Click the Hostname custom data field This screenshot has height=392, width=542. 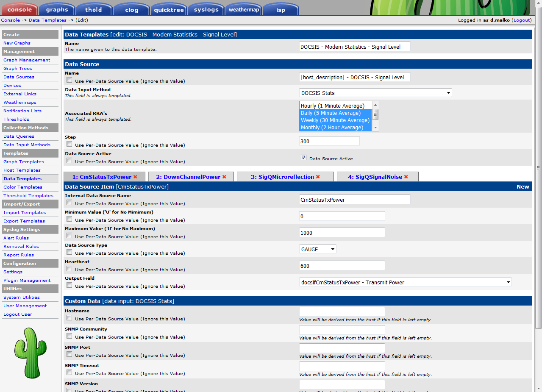[342, 312]
